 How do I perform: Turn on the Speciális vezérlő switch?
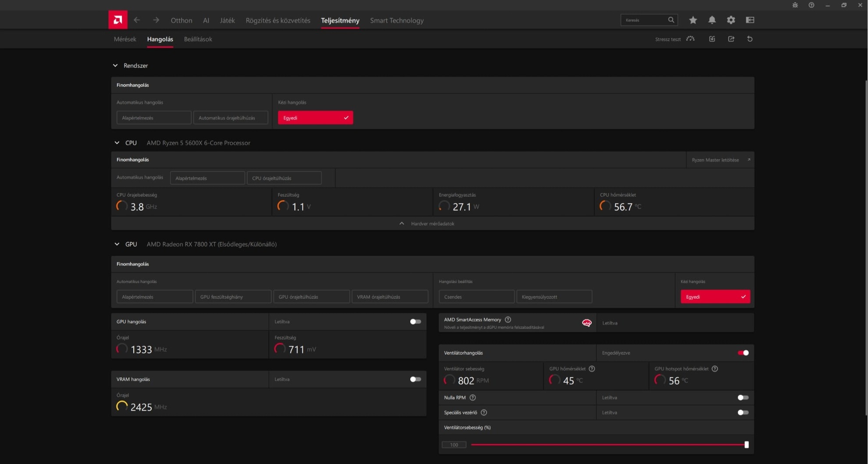(743, 413)
